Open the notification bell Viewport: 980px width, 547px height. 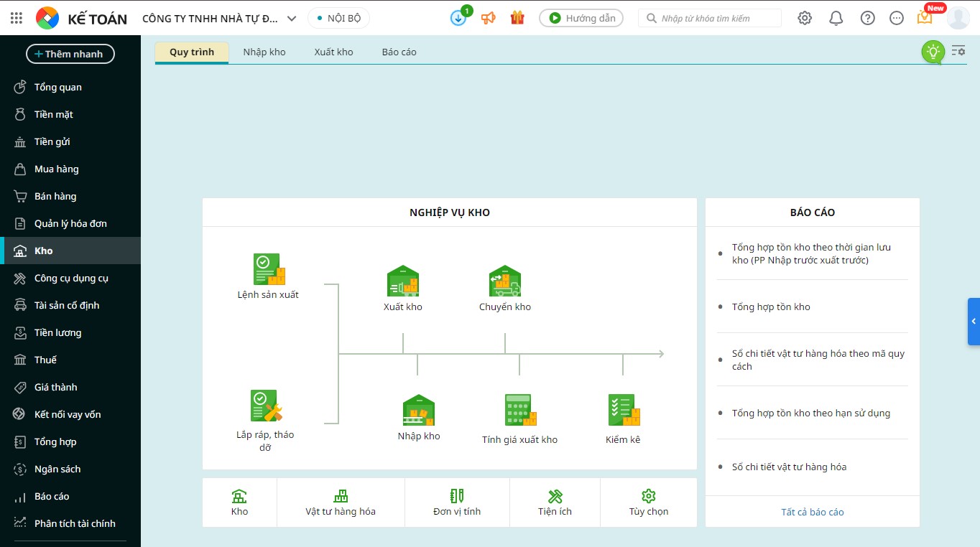pyautogui.click(x=836, y=18)
